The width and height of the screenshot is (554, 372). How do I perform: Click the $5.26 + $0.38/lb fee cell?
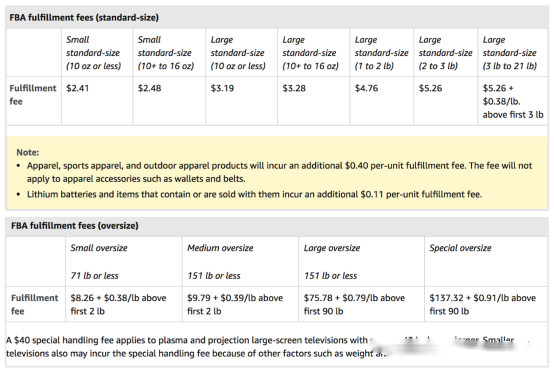513,101
